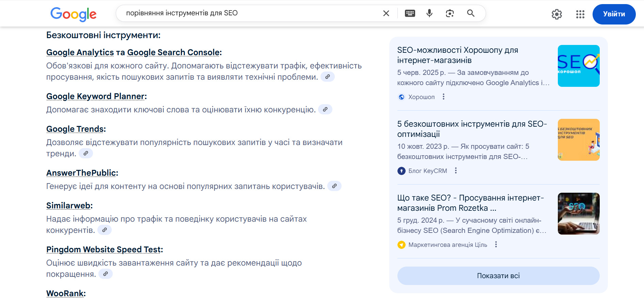
Task: Focus the search field containing порівняння інструментів для SEO
Action: (x=250, y=13)
